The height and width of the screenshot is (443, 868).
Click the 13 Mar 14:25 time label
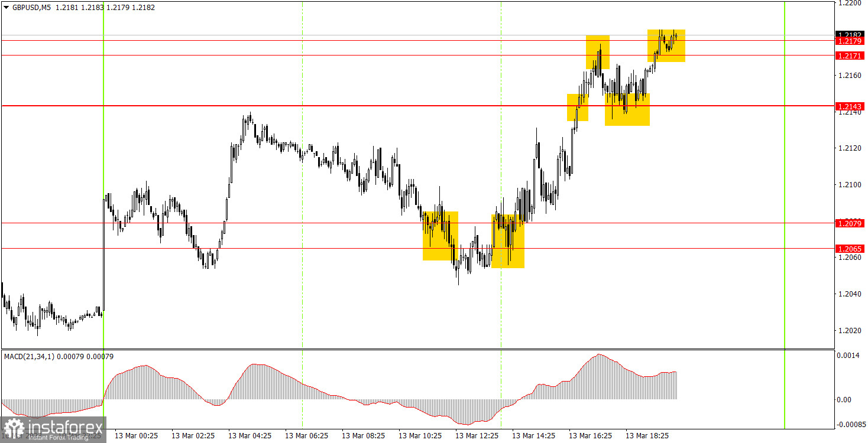[534, 436]
